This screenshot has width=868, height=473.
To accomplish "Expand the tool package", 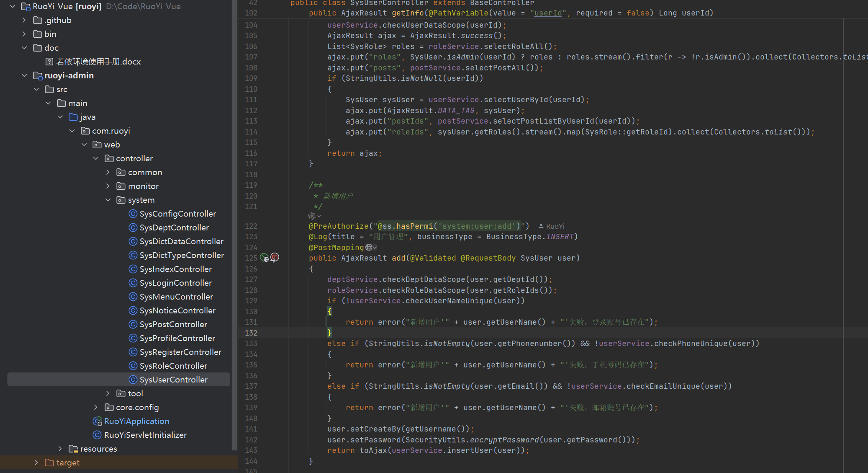I will tap(108, 393).
